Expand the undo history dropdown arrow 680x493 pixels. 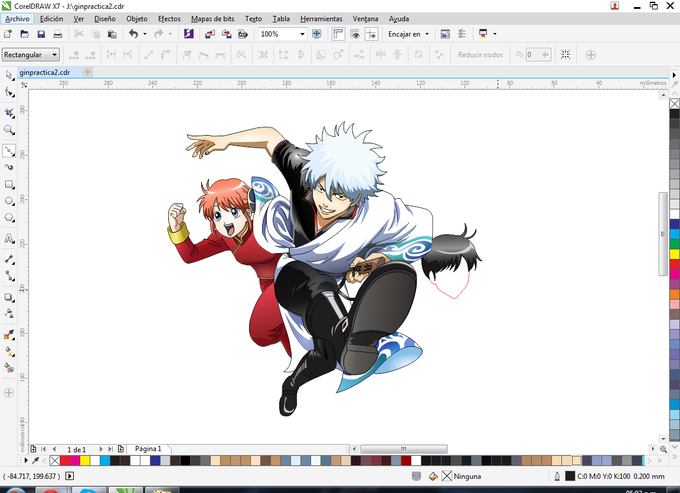145,34
